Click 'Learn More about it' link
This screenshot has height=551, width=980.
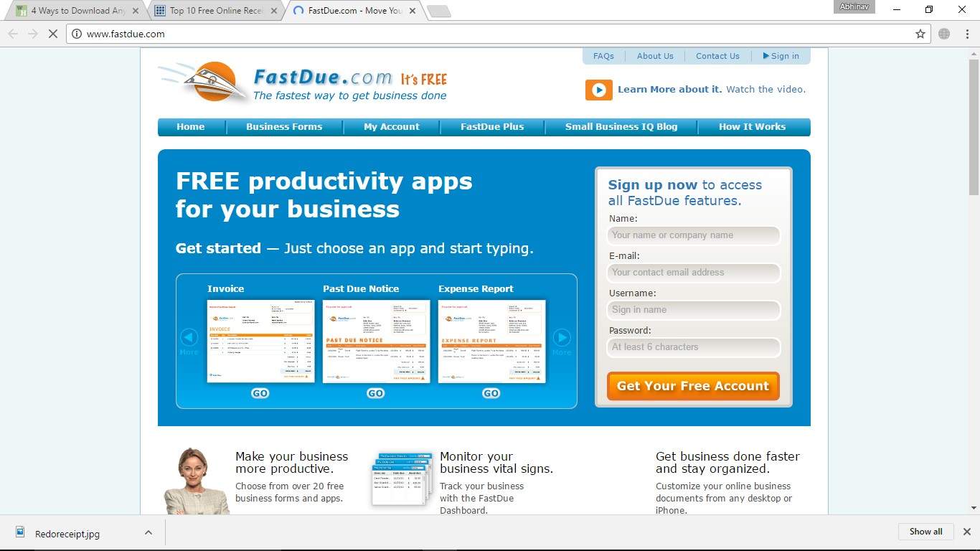click(670, 90)
